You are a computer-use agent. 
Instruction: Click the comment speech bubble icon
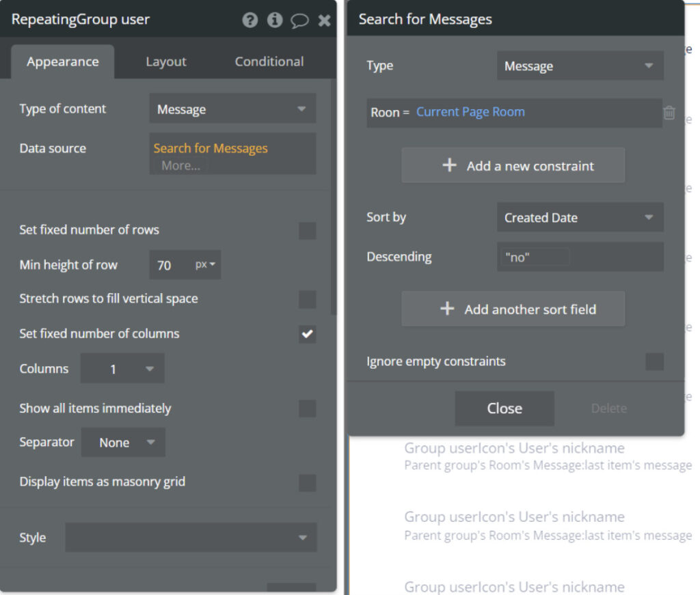click(299, 20)
